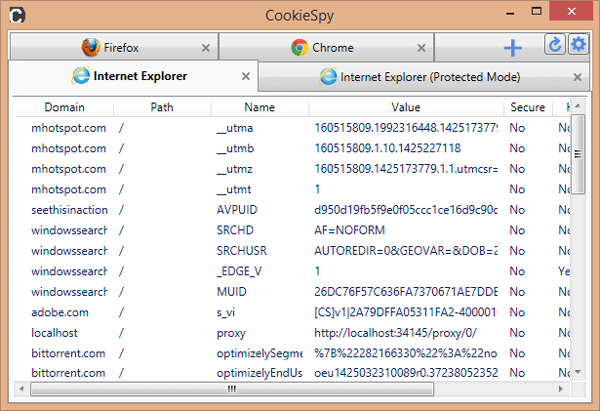Click the d950d19fb5f9e0f05 value cell
Screen dimensions: 600x411
(x=406, y=210)
